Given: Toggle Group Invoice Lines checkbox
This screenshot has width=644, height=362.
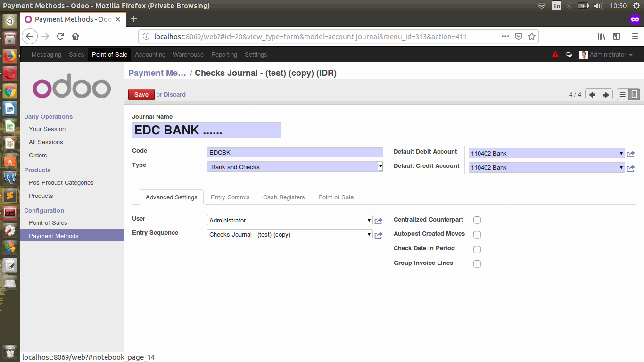Looking at the screenshot, I should coord(477,264).
